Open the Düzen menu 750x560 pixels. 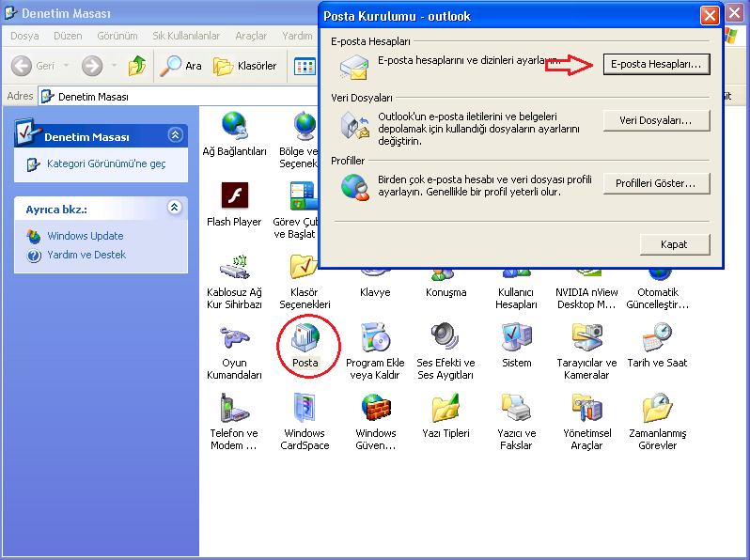tap(68, 36)
